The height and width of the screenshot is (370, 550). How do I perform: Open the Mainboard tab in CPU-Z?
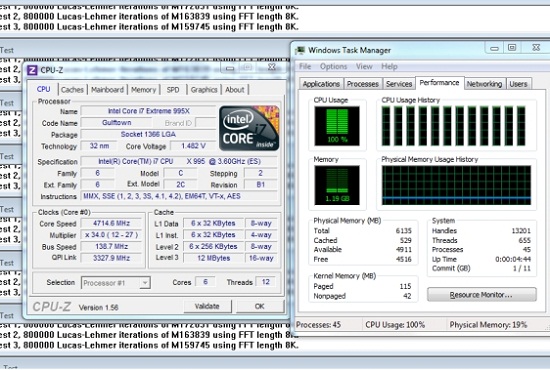tap(107, 90)
